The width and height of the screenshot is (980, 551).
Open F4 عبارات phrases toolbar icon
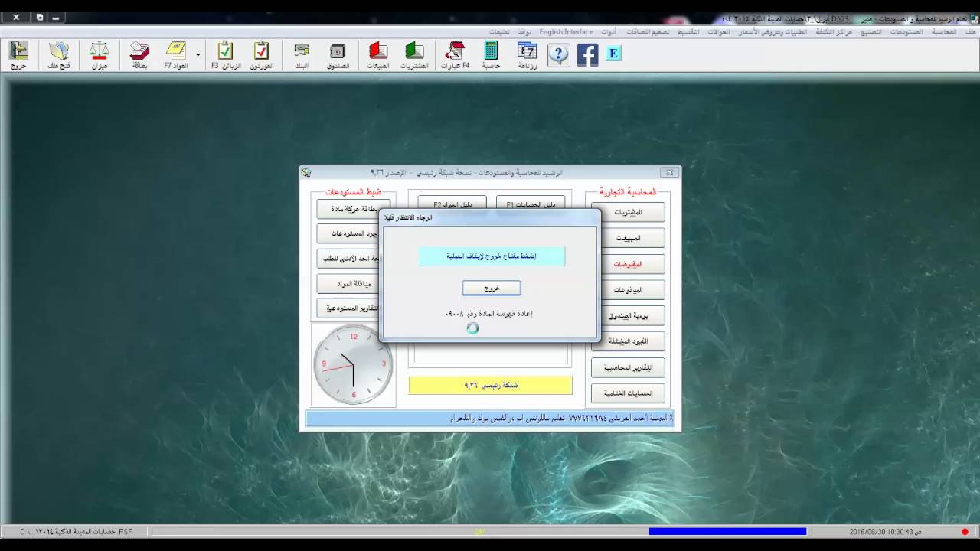point(455,55)
